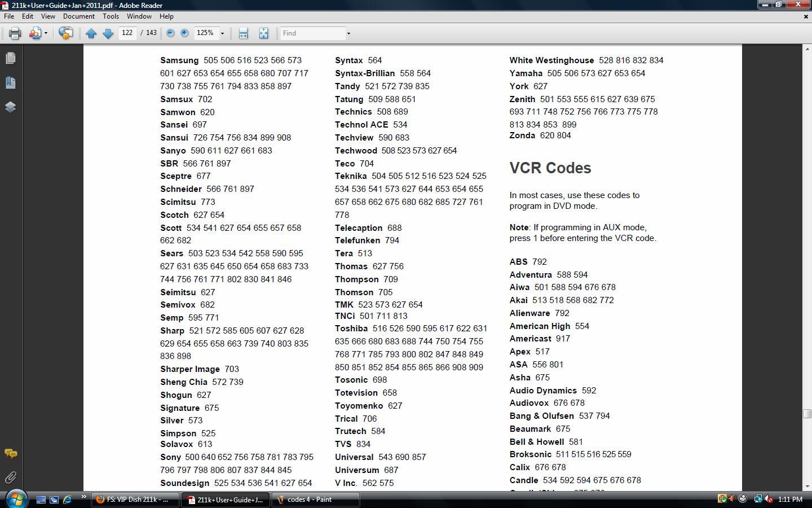This screenshot has height=508, width=812.
Task: Open the Find options dropdown arrow
Action: pyautogui.click(x=348, y=33)
